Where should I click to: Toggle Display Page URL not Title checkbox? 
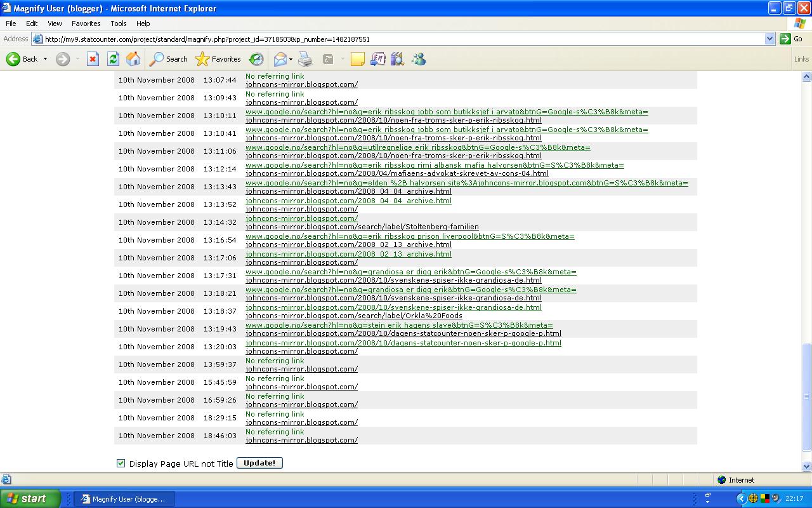coord(121,464)
